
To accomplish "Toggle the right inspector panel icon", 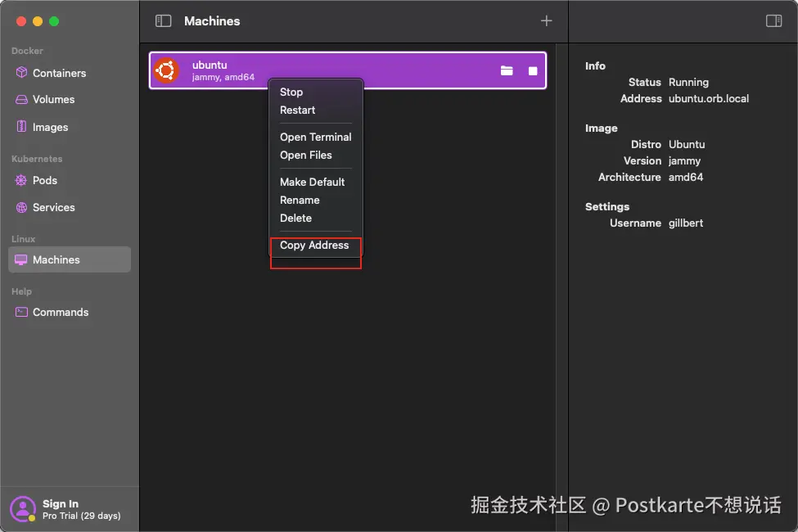I will click(773, 21).
